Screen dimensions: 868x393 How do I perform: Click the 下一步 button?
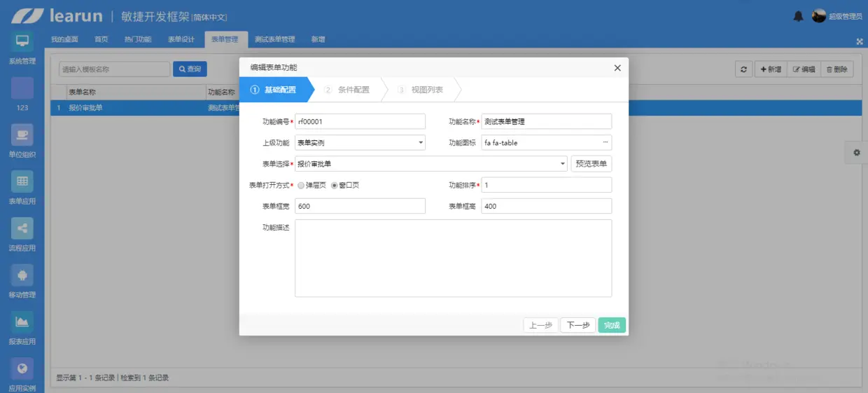(577, 325)
